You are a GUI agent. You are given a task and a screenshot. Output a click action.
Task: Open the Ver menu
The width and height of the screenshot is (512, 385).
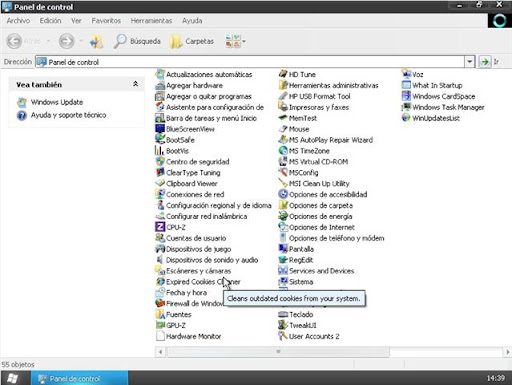coord(76,21)
